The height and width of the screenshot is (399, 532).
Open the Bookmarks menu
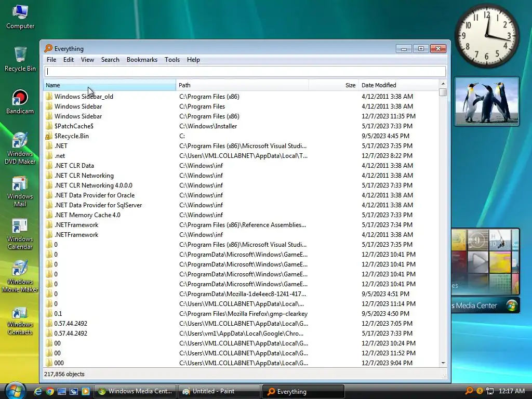[142, 60]
